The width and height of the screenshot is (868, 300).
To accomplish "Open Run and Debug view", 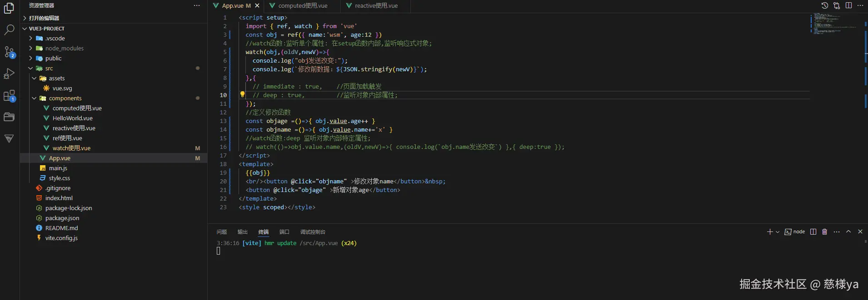I will pos(9,74).
